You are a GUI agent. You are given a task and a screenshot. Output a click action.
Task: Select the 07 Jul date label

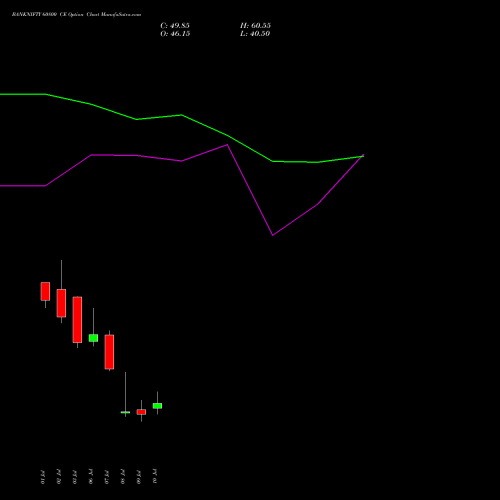(x=107, y=477)
